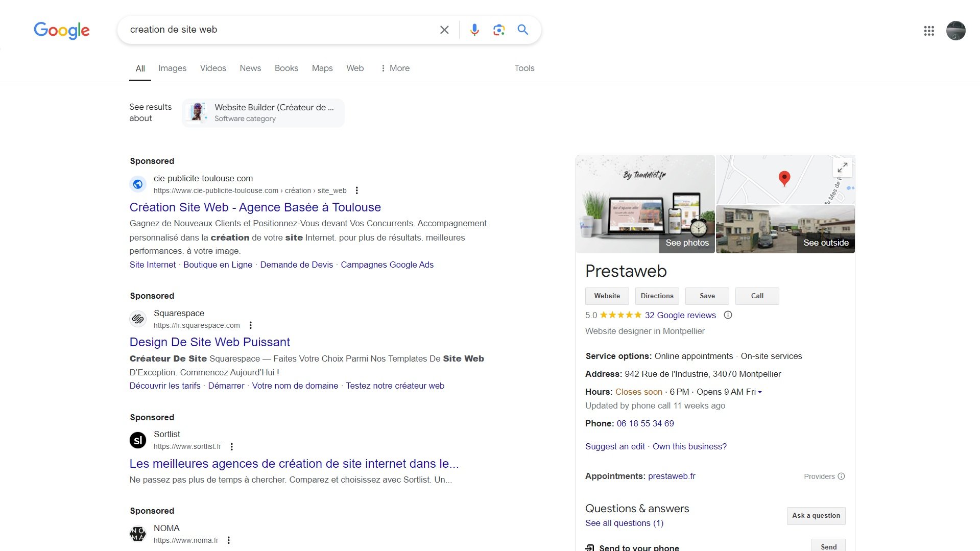This screenshot has width=980, height=551.
Task: Click Demande de Devis sitelink
Action: tap(297, 265)
